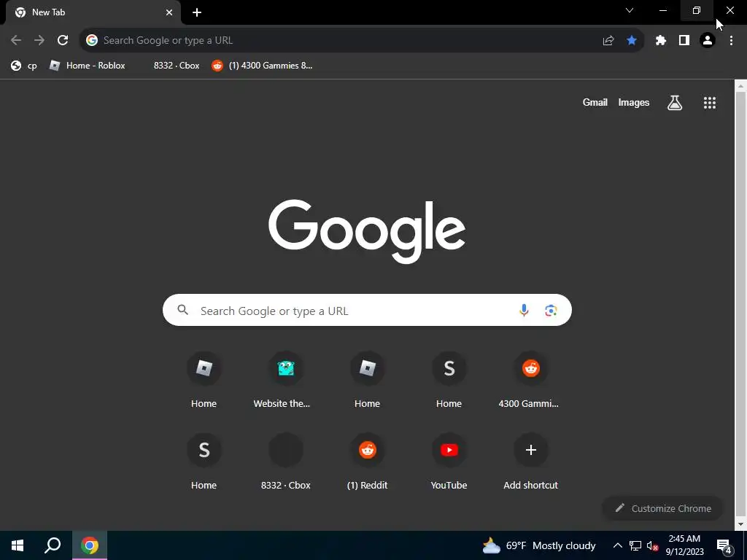Open Chrome's three-dot menu
Viewport: 747px width, 560px height.
point(731,41)
